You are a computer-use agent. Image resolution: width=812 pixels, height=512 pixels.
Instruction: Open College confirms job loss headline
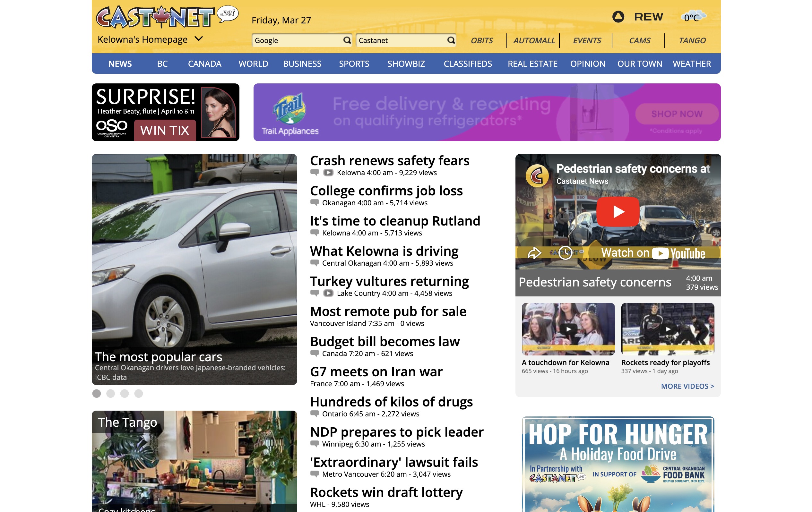tap(386, 191)
